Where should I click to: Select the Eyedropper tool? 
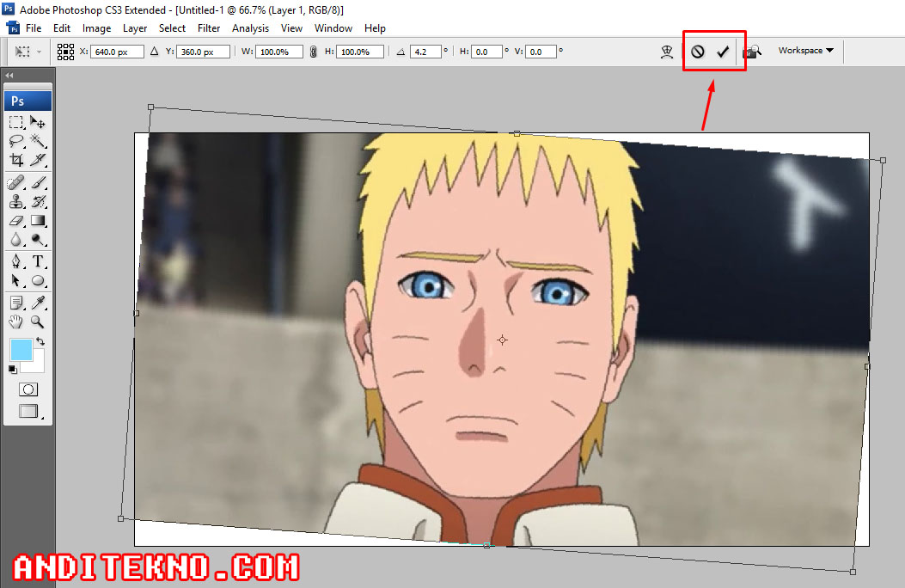(38, 303)
